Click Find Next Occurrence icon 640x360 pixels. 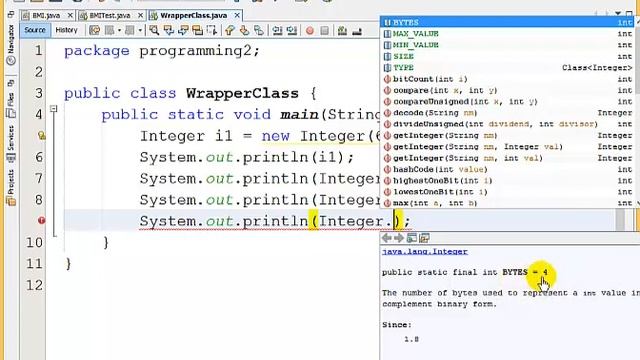click(x=183, y=30)
